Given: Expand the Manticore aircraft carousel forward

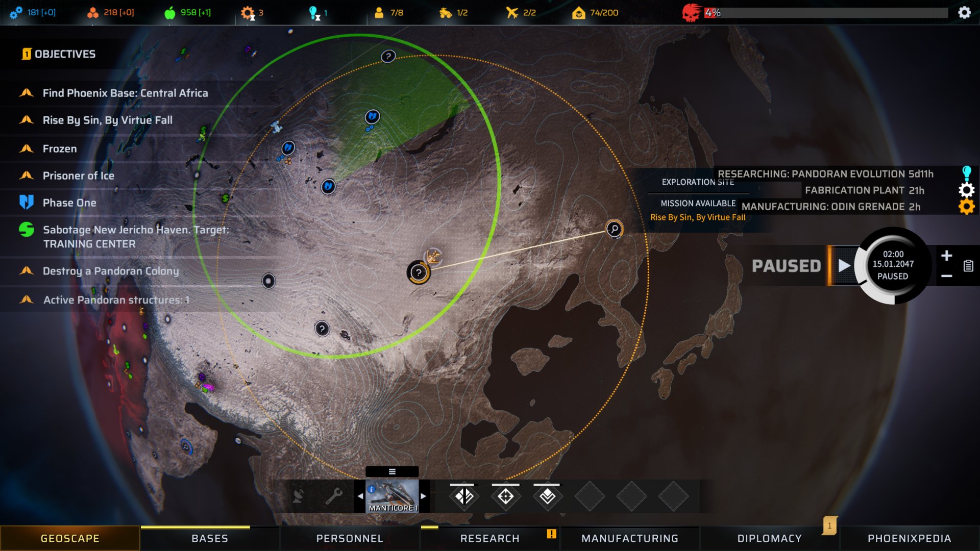Looking at the screenshot, I should tap(421, 496).
